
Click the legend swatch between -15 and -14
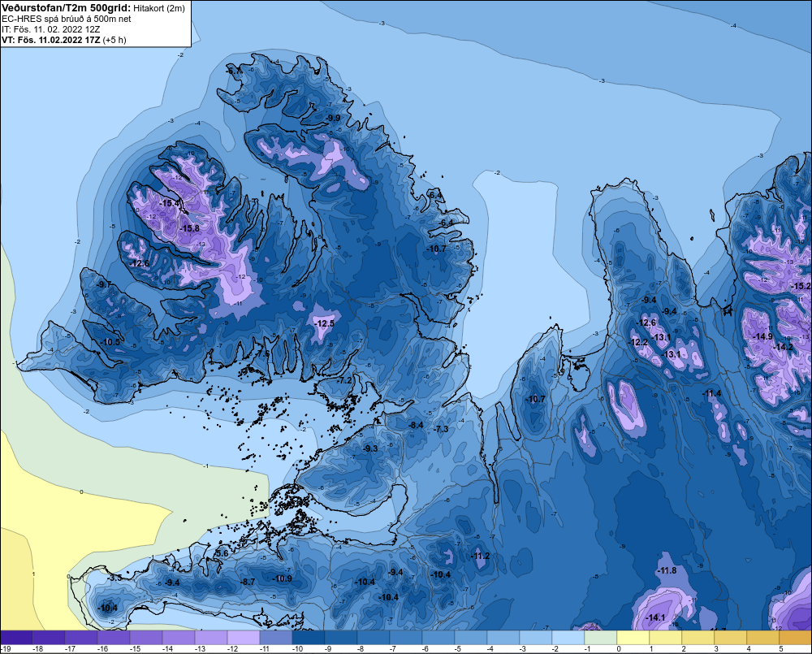tap(146, 638)
